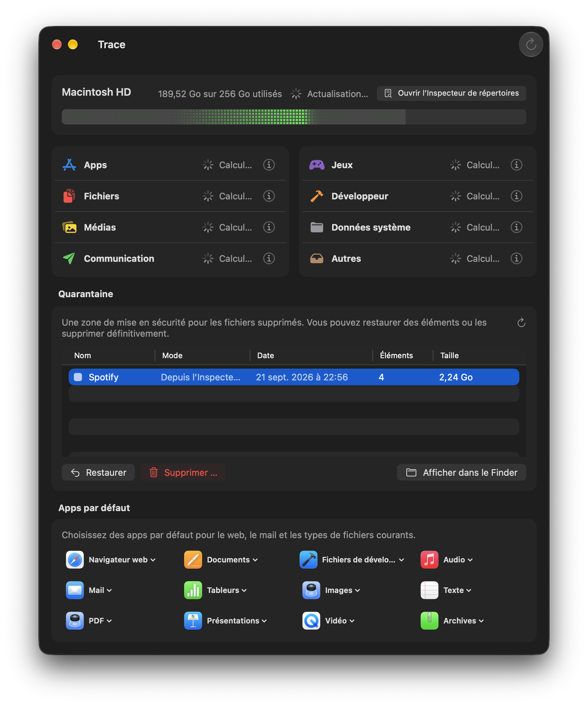Expand the Présentations default app menu
This screenshot has width=588, height=706.
click(225, 621)
